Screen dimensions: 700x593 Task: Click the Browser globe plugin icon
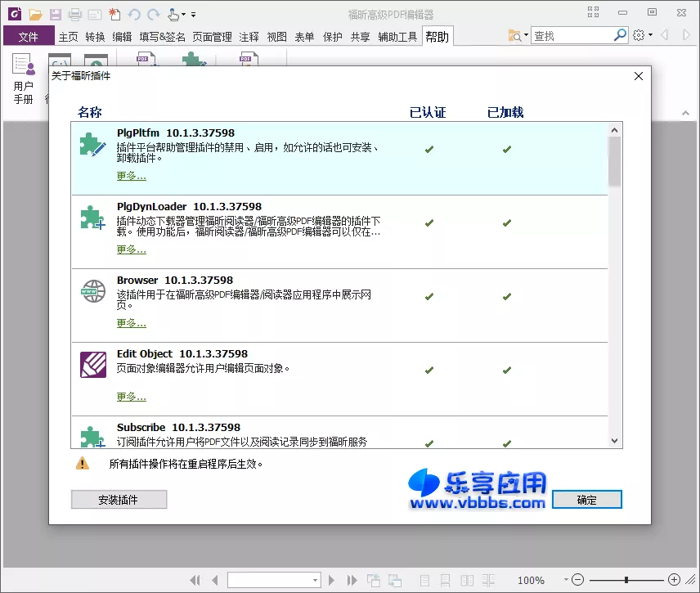click(x=93, y=291)
